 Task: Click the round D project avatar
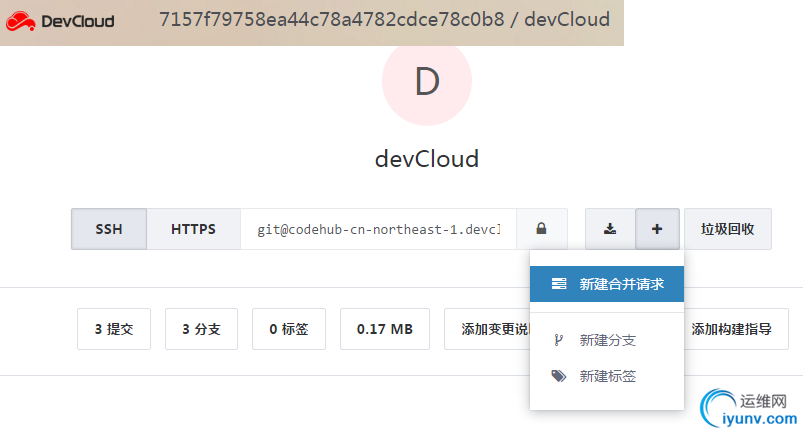click(427, 82)
